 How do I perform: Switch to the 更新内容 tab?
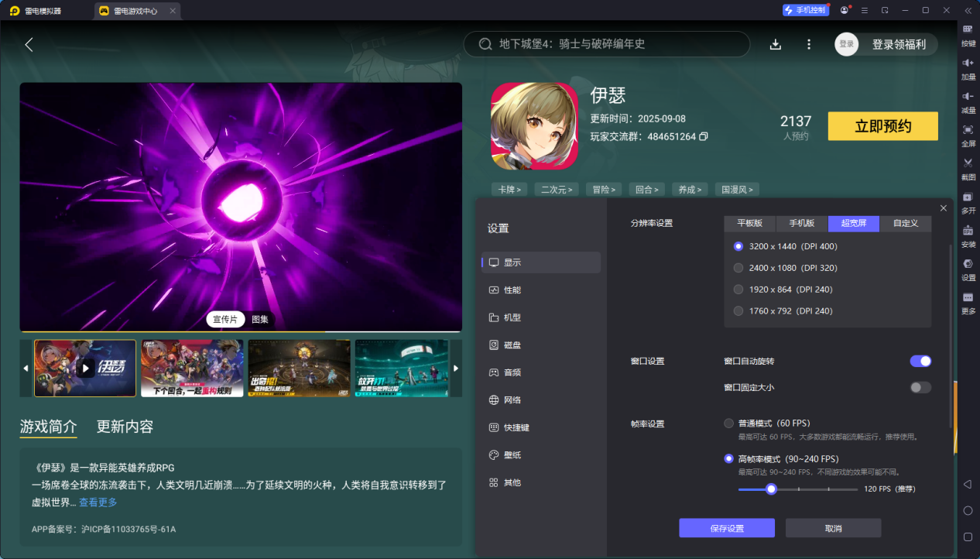click(x=125, y=427)
